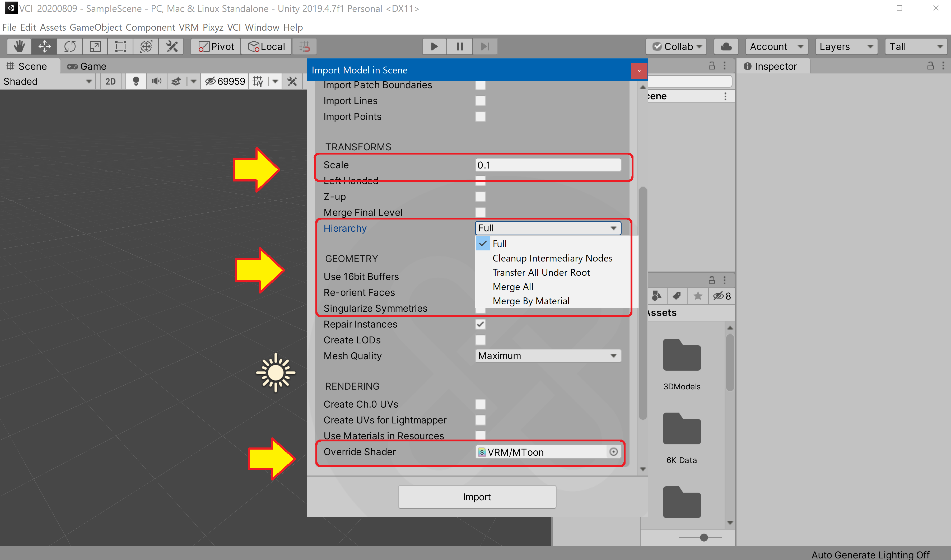Open the Layers dropdown
Image resolution: width=951 pixels, height=560 pixels.
[x=846, y=46]
